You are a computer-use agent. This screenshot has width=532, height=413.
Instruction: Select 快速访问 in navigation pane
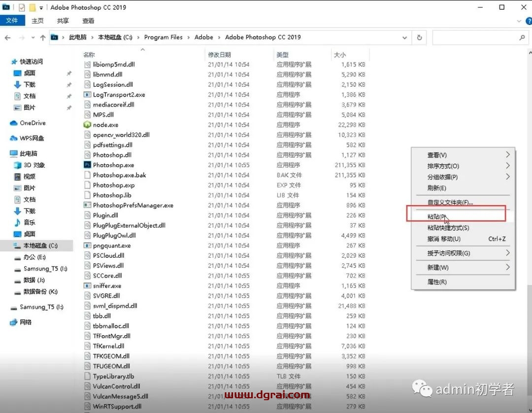(27, 62)
